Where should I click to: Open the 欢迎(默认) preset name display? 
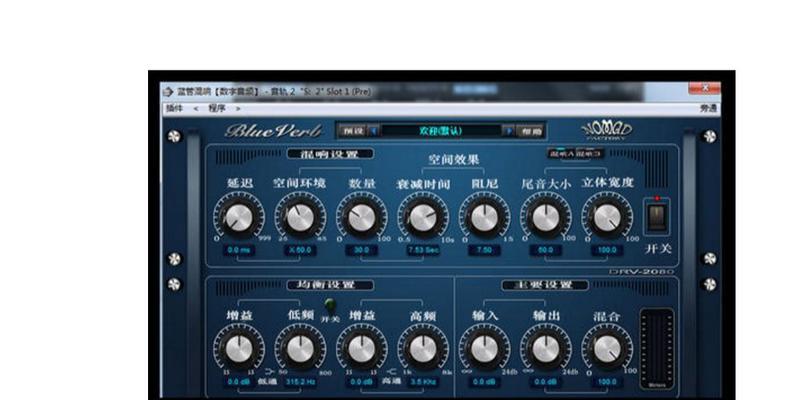tap(441, 131)
